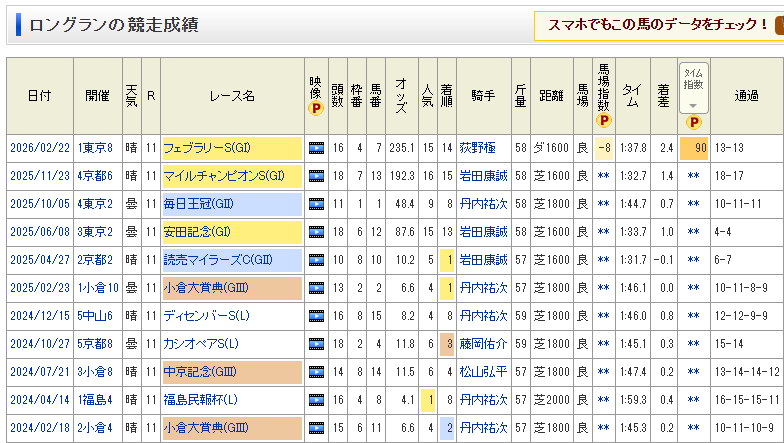Click P icon below タイム指数 dropdown
This screenshot has height=443, width=784.
693,123
